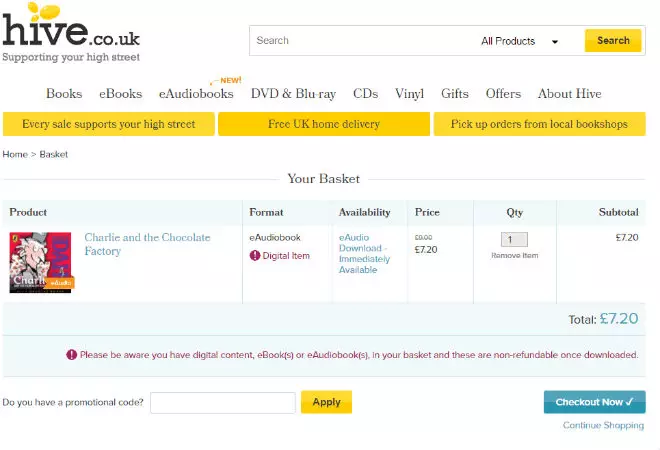Click the Continue Shopping link
The image size is (660, 450).
(603, 426)
